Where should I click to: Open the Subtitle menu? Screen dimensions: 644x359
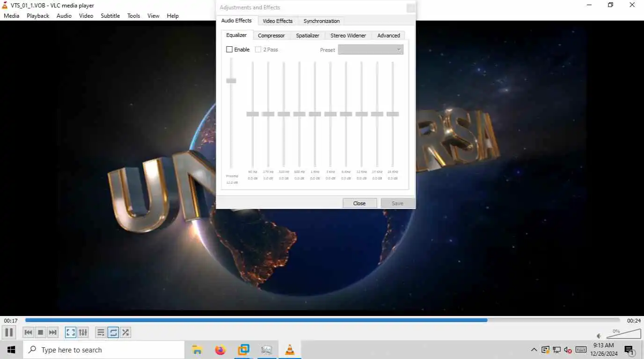click(x=110, y=15)
